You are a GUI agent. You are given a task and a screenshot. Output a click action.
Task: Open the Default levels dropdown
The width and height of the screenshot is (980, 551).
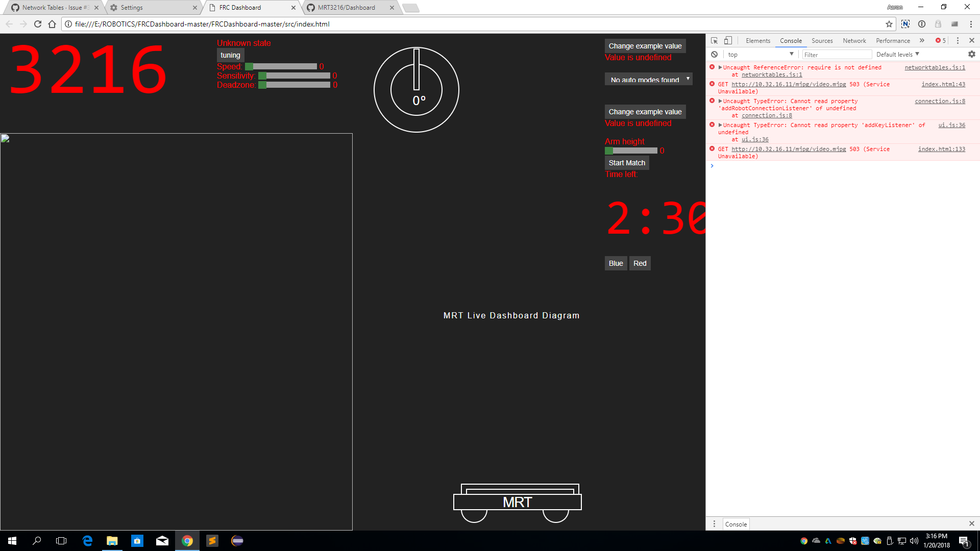point(897,54)
